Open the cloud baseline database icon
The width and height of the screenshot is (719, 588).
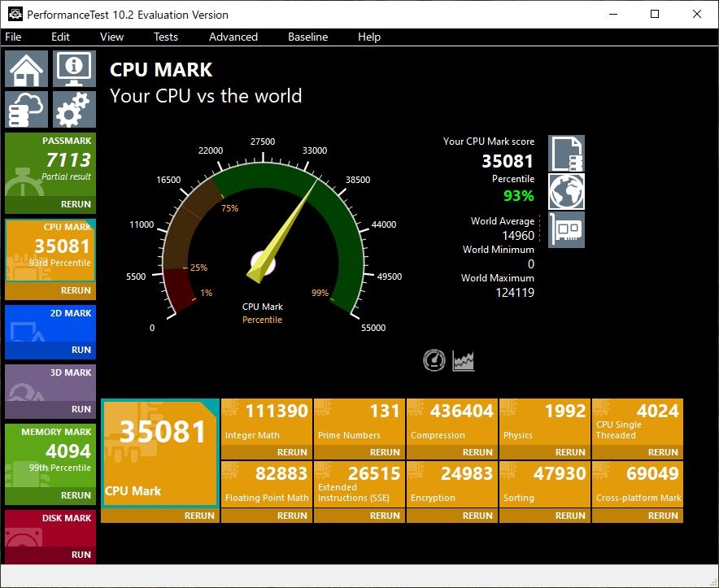tap(26, 109)
